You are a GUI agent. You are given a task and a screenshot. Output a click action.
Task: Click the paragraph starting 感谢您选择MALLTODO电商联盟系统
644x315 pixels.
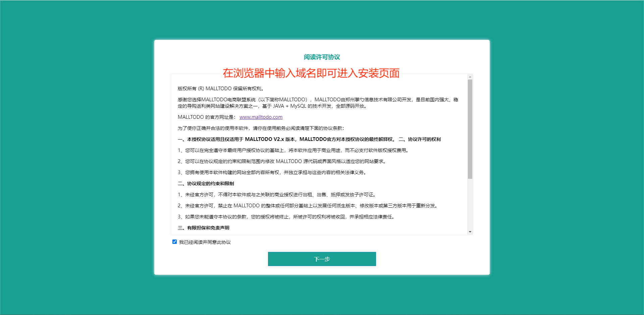click(318, 103)
